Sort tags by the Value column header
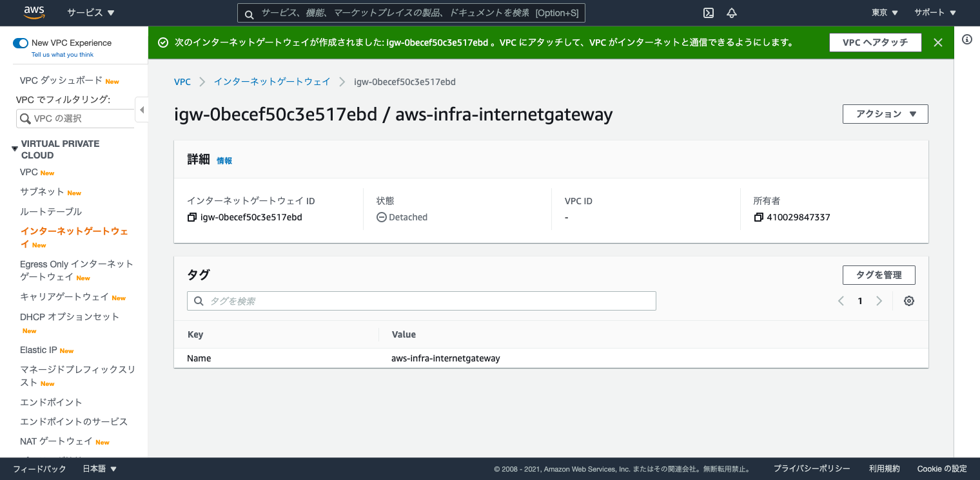 pyautogui.click(x=404, y=334)
